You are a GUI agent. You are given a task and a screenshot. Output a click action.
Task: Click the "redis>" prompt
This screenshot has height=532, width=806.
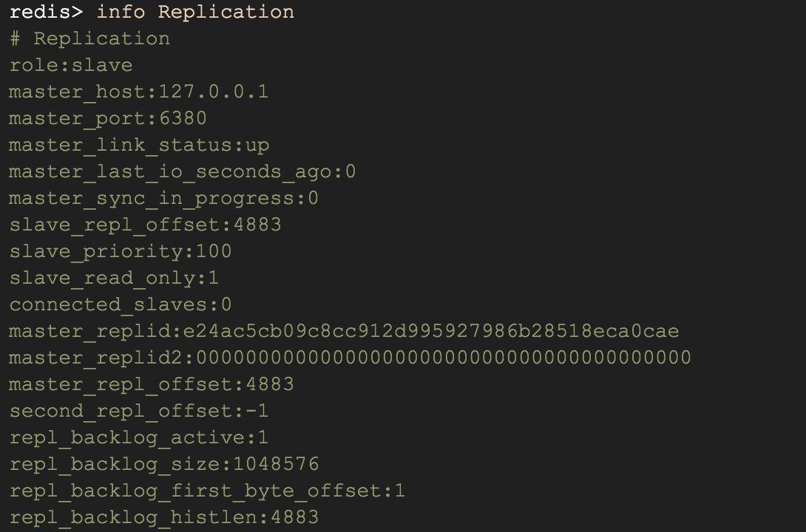coord(46,12)
